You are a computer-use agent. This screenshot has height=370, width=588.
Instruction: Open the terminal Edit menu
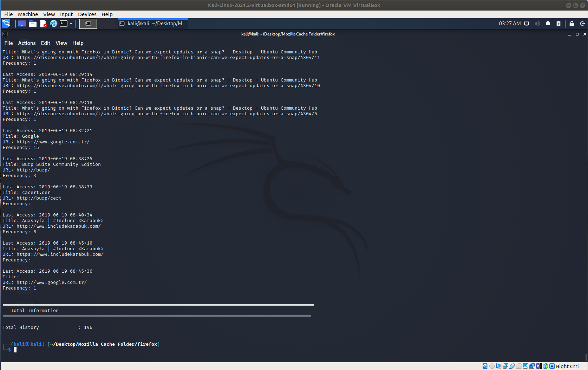[45, 43]
